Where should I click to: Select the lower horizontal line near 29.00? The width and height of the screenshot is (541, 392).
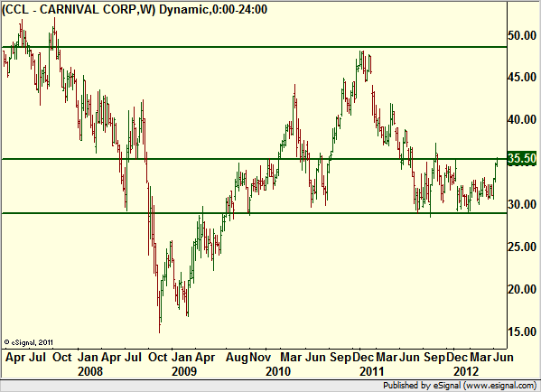tap(254, 213)
